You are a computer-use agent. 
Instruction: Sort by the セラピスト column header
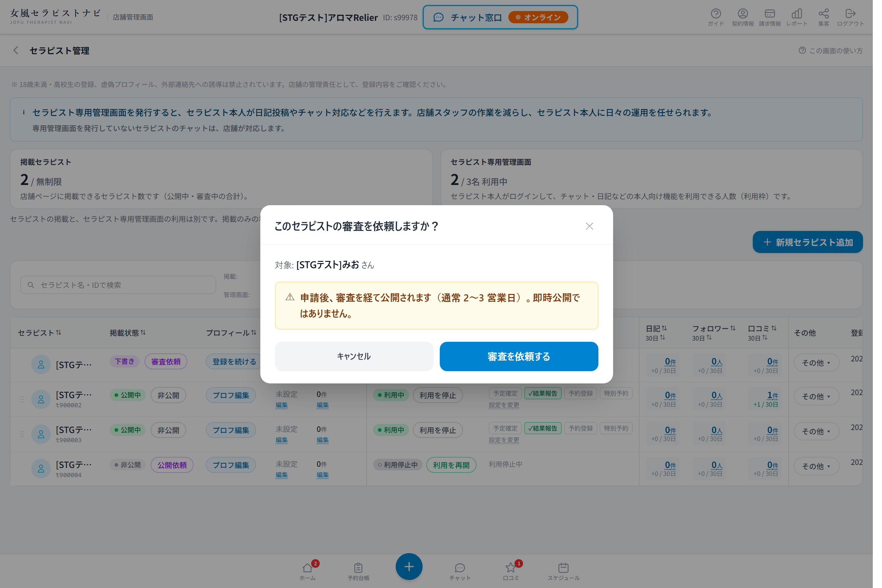pyautogui.click(x=40, y=333)
